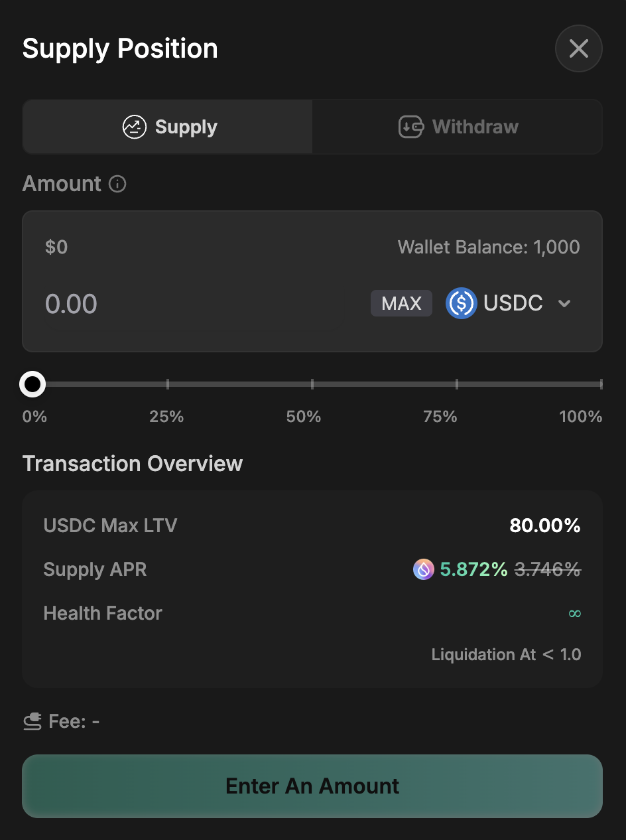Viewport: 626px width, 840px height.
Task: Expand the USDC token dropdown chevron
Action: pos(564,304)
